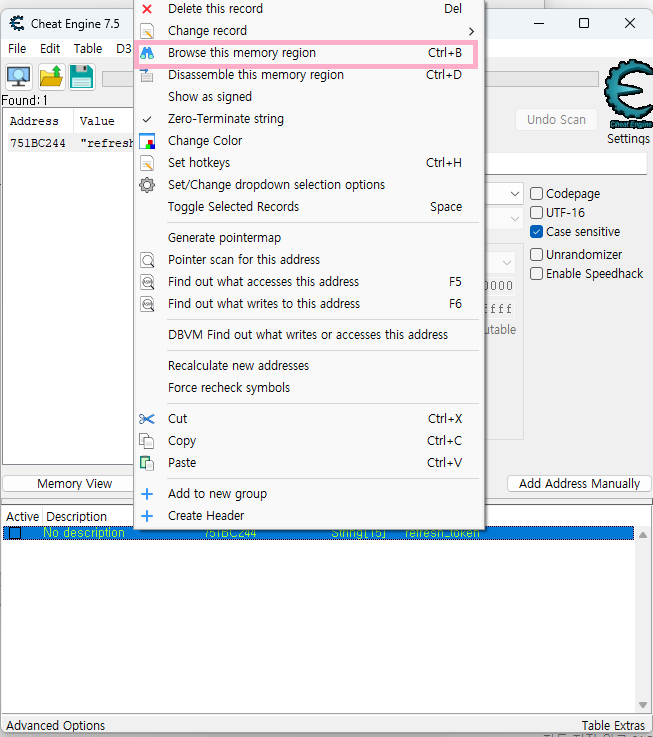The width and height of the screenshot is (653, 737).
Task: Click the Value column header
Action: tap(97, 121)
